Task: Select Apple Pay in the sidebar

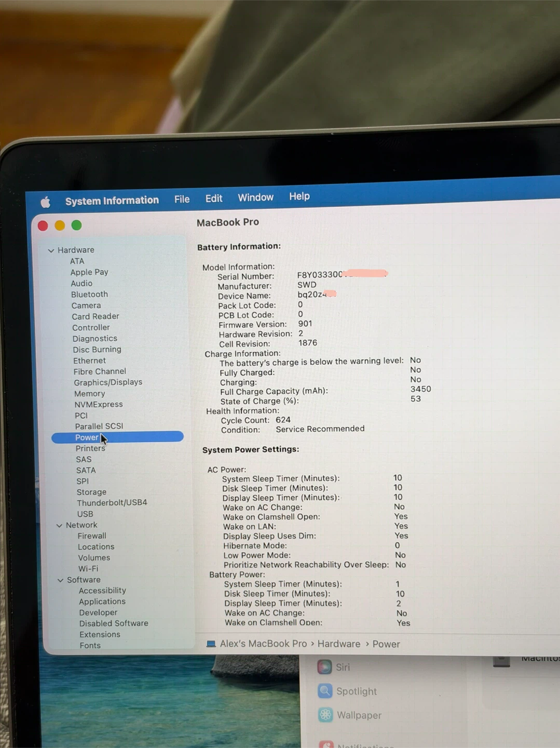Action: click(89, 272)
